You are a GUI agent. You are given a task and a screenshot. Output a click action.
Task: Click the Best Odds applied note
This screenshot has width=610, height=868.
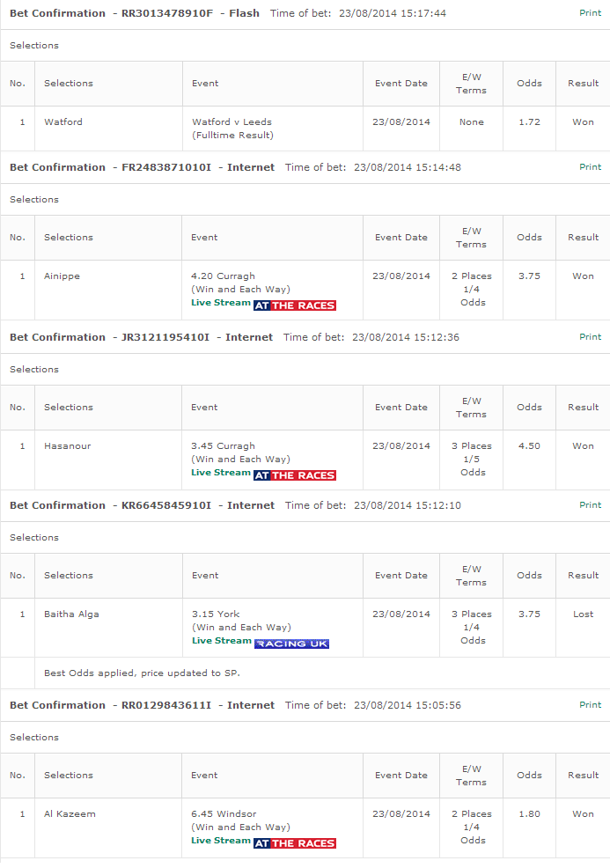[x=142, y=673]
